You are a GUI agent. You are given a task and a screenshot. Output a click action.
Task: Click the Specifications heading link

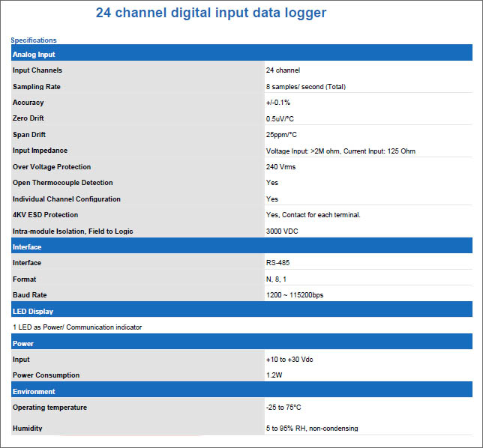34,40
